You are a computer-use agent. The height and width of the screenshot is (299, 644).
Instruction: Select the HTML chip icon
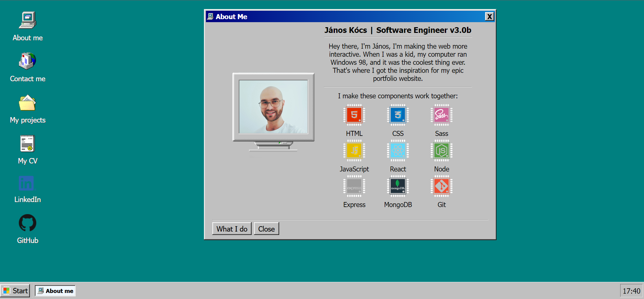354,115
